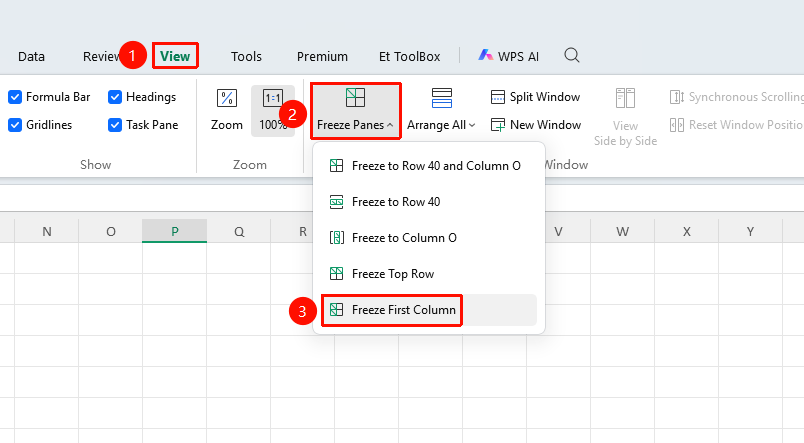Click View Side by Side
The image size is (804, 443).
click(x=625, y=117)
